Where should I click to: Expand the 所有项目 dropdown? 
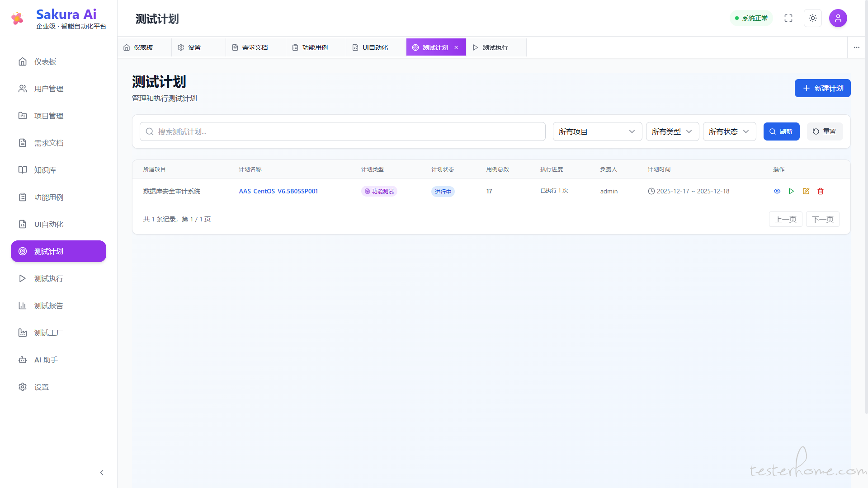[597, 131]
